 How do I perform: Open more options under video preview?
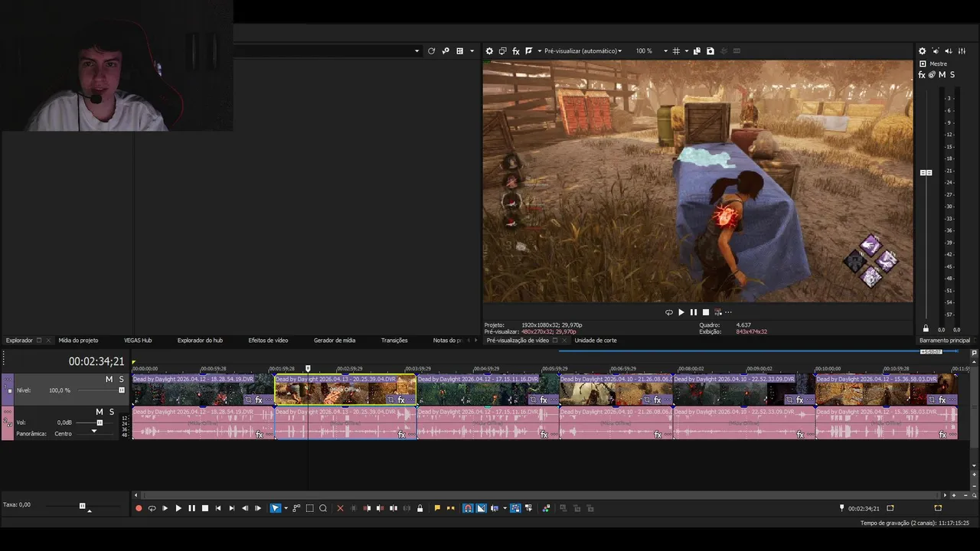(x=727, y=312)
